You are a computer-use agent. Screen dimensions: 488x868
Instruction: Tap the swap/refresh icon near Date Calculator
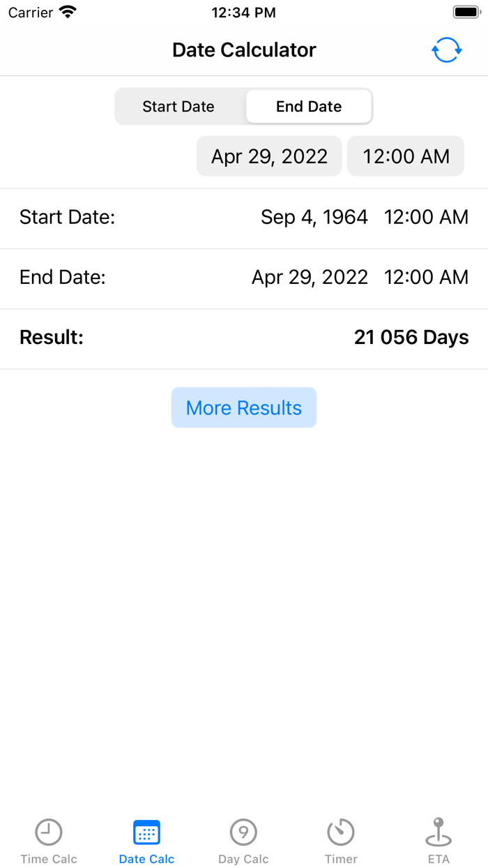pyautogui.click(x=446, y=50)
